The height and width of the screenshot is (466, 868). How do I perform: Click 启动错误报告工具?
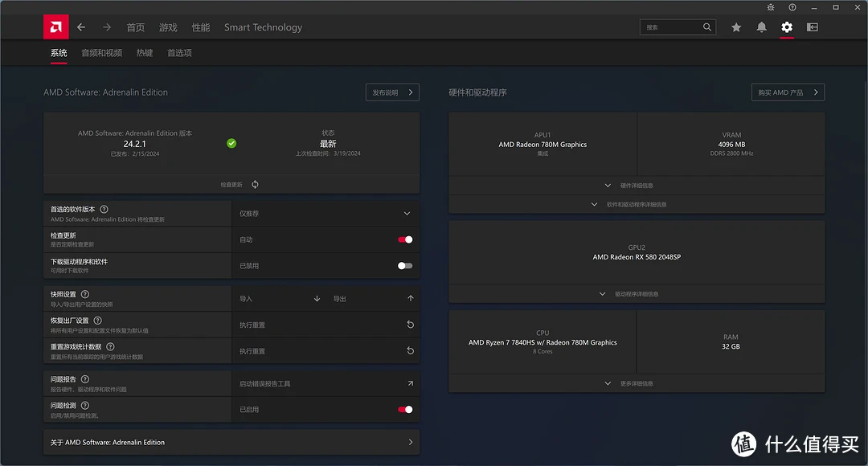[264, 383]
